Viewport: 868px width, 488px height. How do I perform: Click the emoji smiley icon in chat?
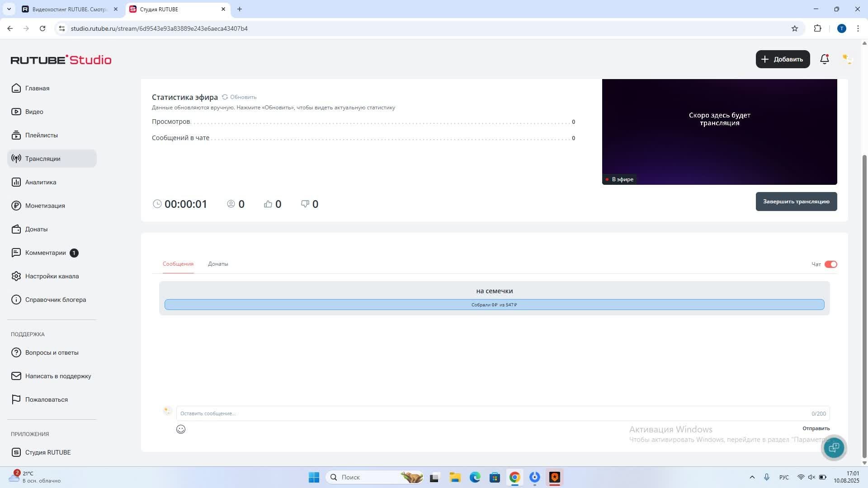[181, 429]
